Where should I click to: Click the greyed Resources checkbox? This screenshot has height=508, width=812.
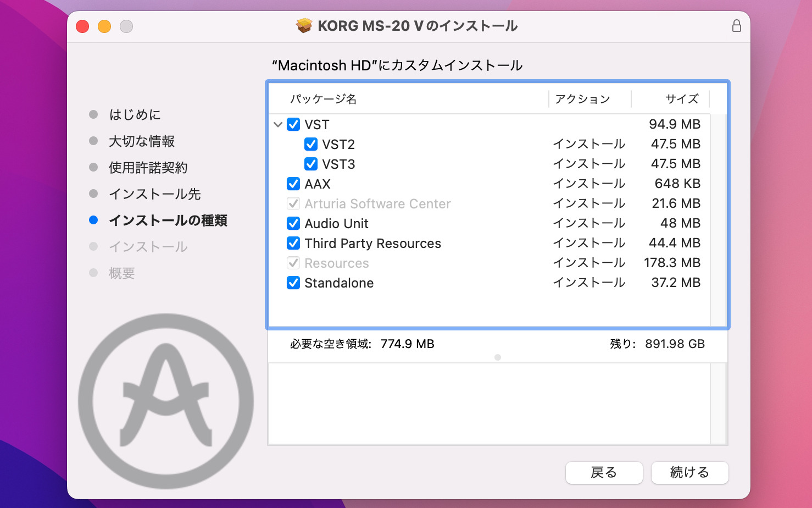[293, 263]
